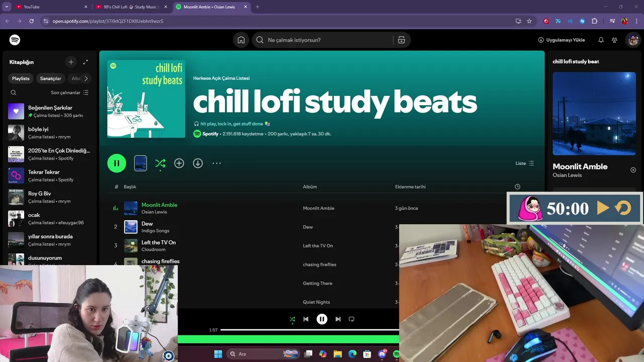Click the browser address bar URL
This screenshot has width=644, height=362.
tap(108, 21)
